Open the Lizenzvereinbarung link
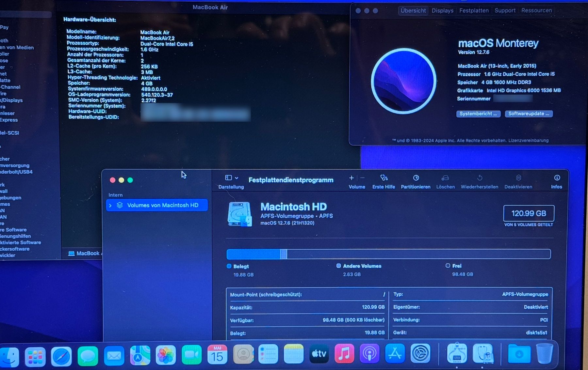The height and width of the screenshot is (370, 588). pos(529,141)
